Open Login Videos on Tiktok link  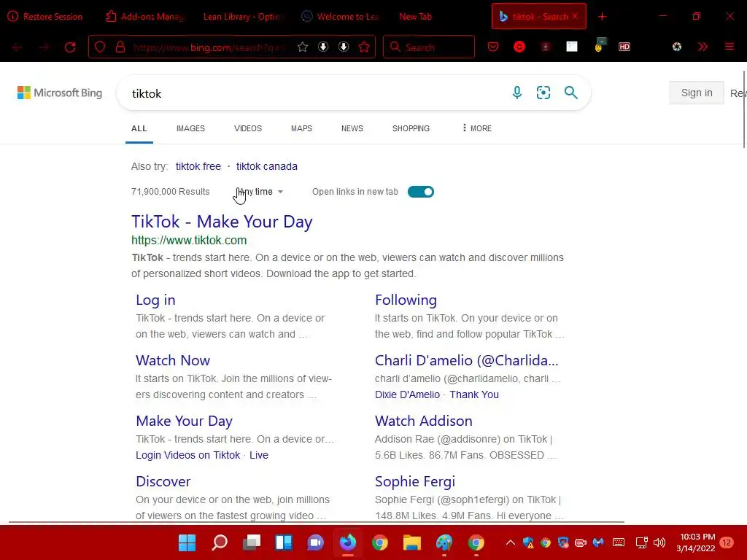coord(187,455)
